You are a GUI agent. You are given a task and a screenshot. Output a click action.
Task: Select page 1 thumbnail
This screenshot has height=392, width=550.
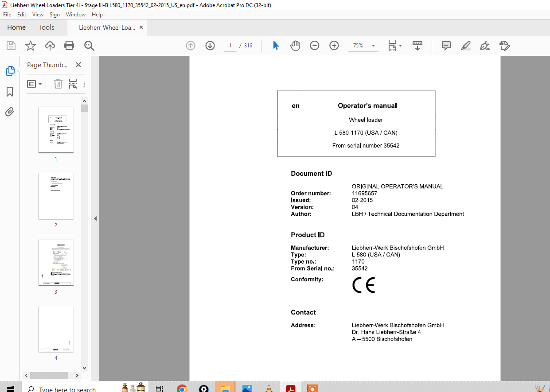(56, 129)
